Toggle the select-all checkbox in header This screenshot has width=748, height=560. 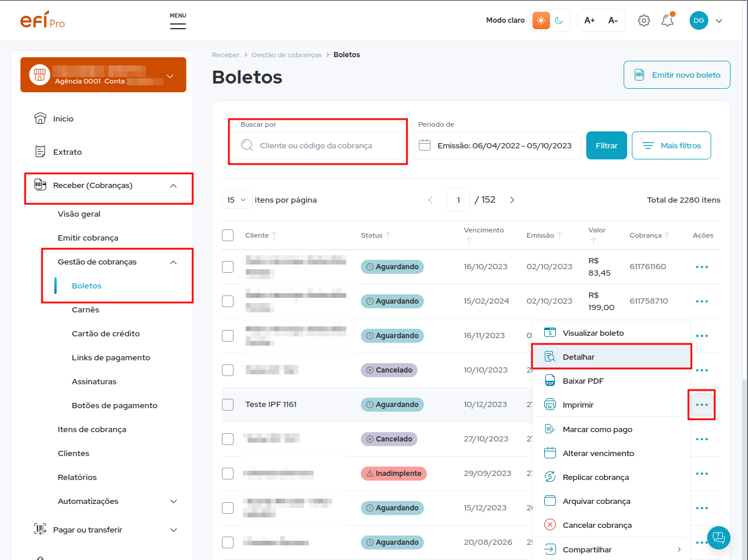tap(228, 235)
